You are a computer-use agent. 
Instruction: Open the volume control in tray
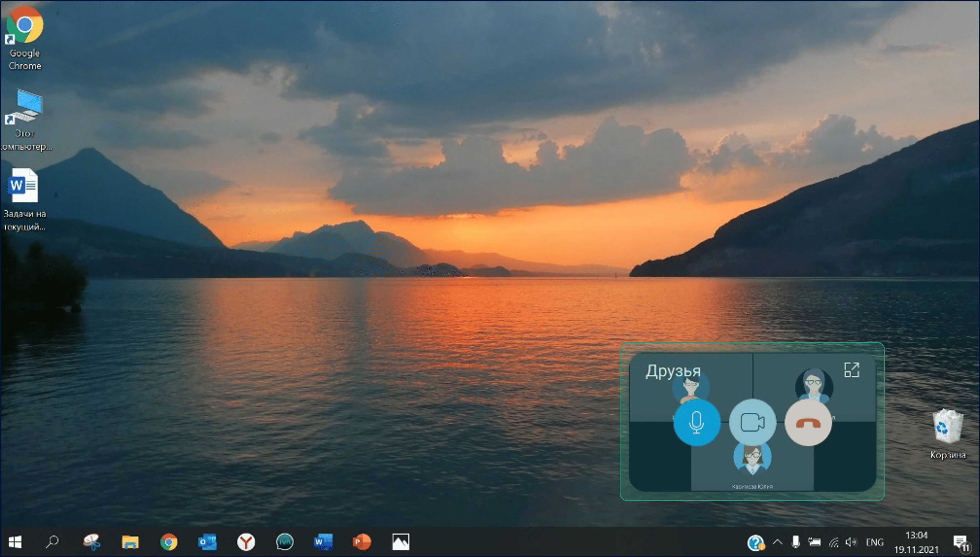click(x=851, y=542)
